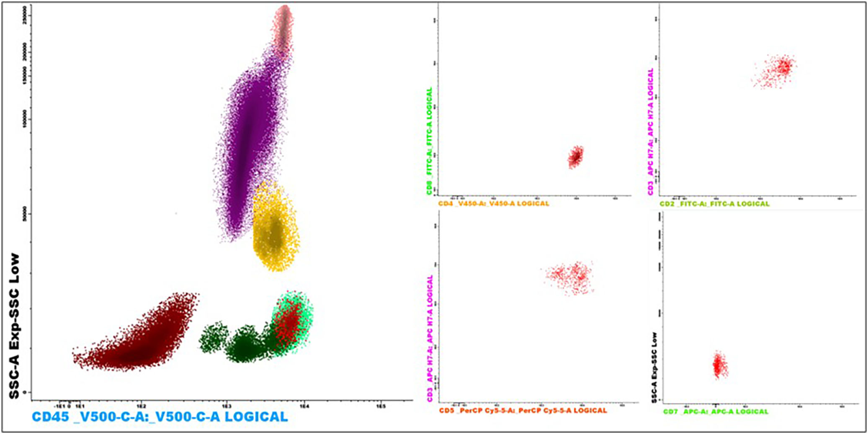Click the CD5 PerCP Cy5-5-A x-axis label
This screenshot has width=868, height=434.
click(523, 411)
